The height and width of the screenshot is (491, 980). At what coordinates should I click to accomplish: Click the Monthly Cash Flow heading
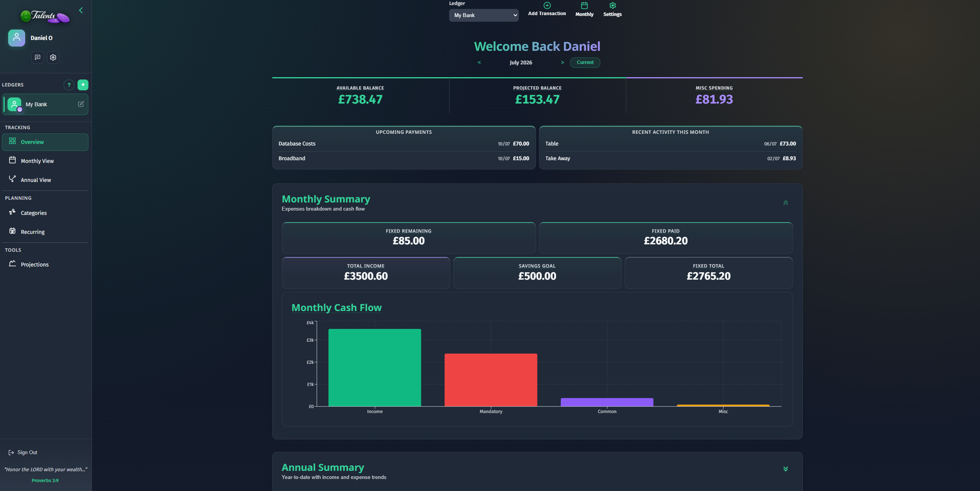tap(336, 308)
